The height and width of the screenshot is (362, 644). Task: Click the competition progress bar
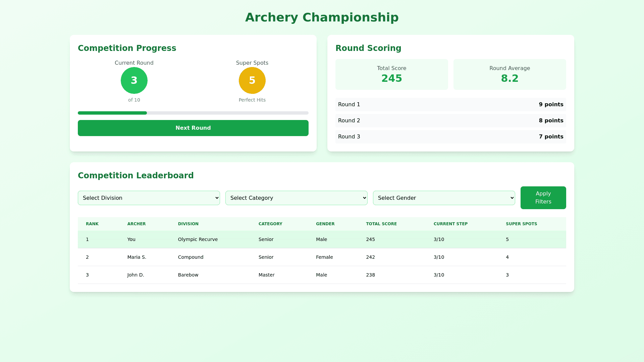click(x=193, y=113)
